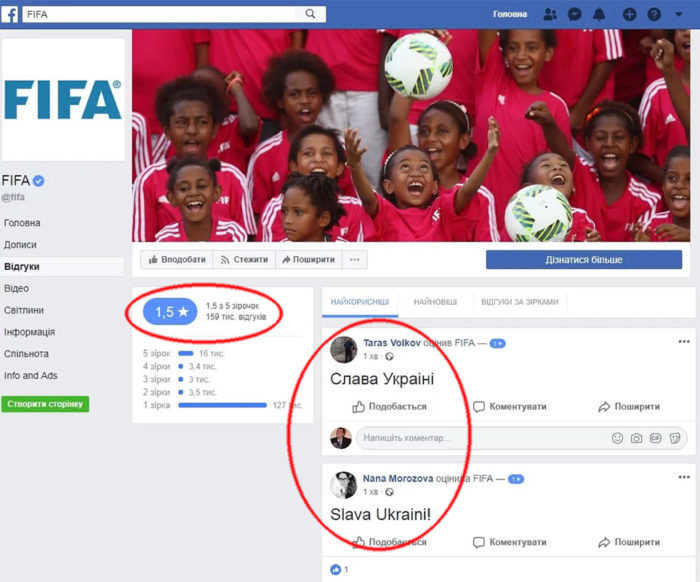Open options menu on Taras Volkov's review
The height and width of the screenshot is (582, 700).
click(684, 341)
